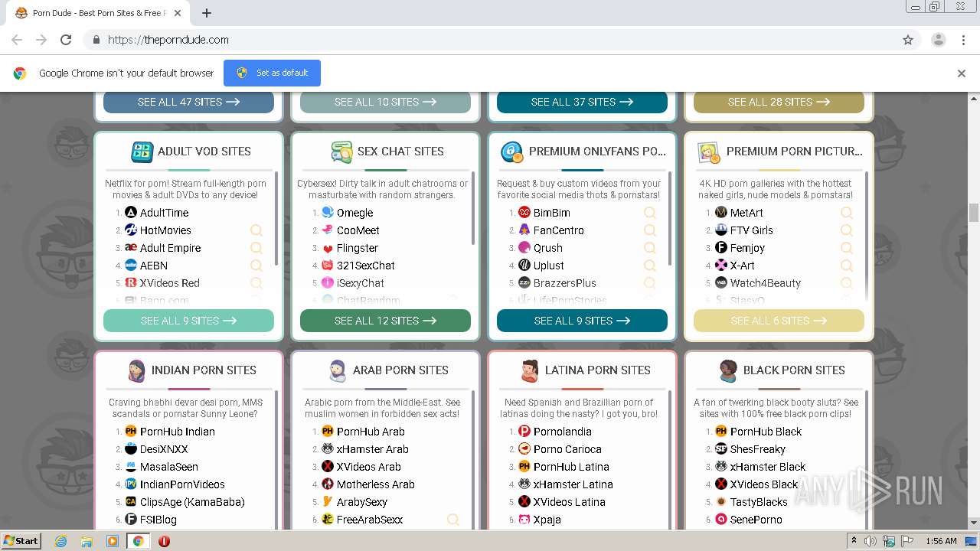980x551 pixels.
Task: Open the Windows Start menu
Action: pos(21,541)
